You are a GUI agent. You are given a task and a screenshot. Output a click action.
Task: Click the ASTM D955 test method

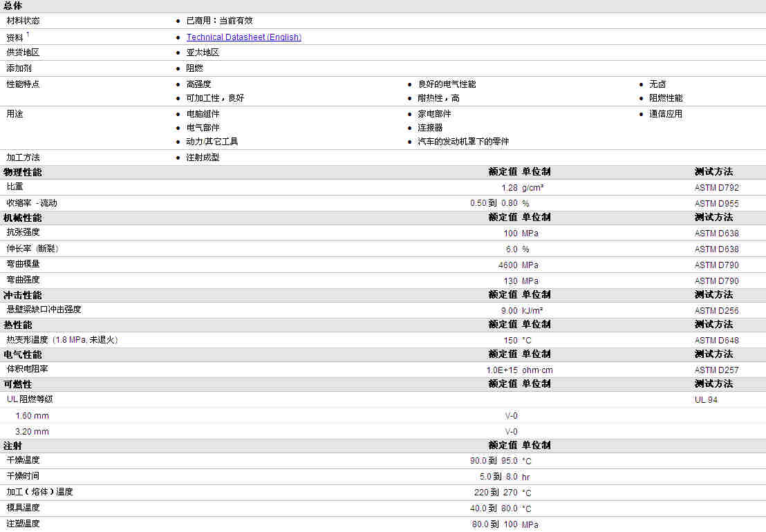(x=717, y=204)
